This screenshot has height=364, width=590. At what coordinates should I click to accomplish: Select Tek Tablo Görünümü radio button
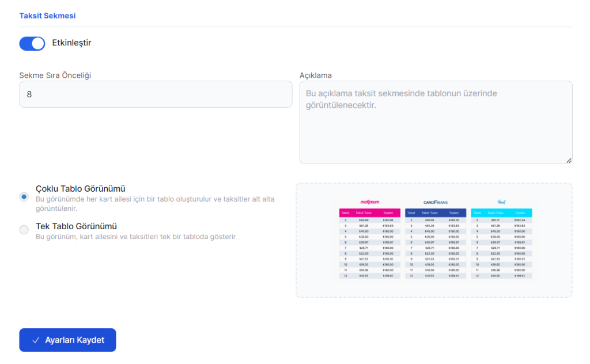point(24,230)
